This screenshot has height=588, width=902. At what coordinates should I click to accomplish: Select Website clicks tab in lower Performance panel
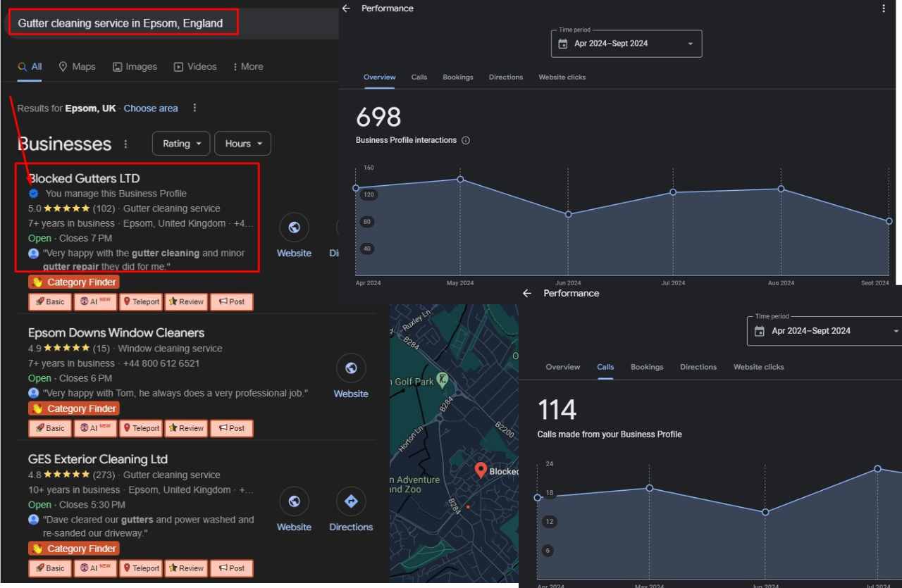pyautogui.click(x=758, y=367)
